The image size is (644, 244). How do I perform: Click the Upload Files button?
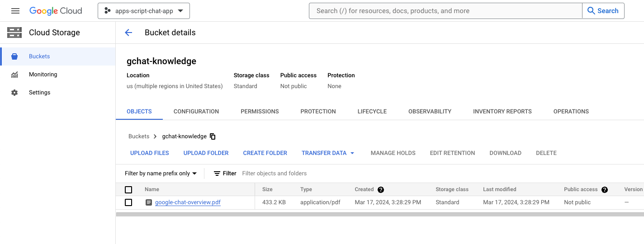[150, 153]
